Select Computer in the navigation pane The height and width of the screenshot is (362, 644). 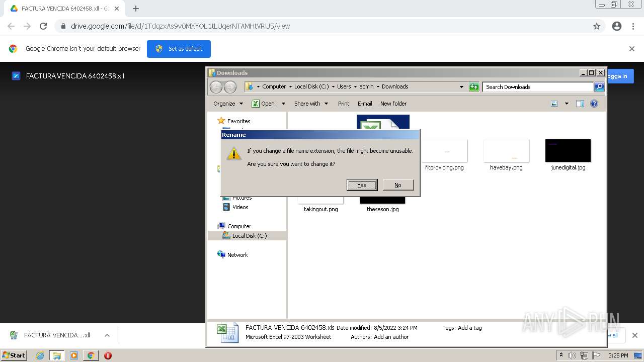[234, 226]
